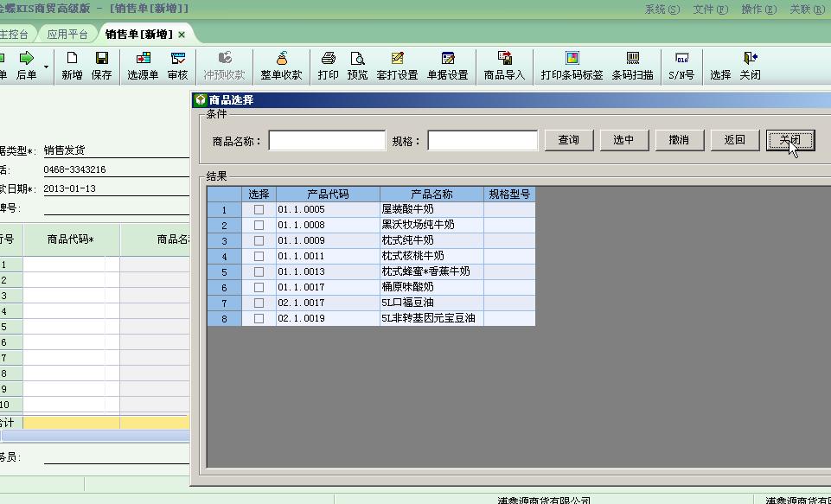Open the 系统(S) menu
This screenshot has height=504, width=831.
pos(662,9)
